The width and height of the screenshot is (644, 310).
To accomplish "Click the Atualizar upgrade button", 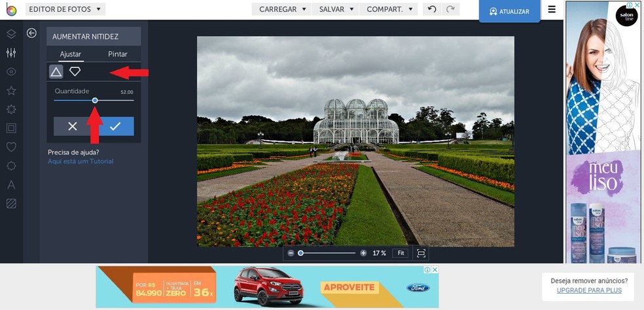I will click(509, 12).
